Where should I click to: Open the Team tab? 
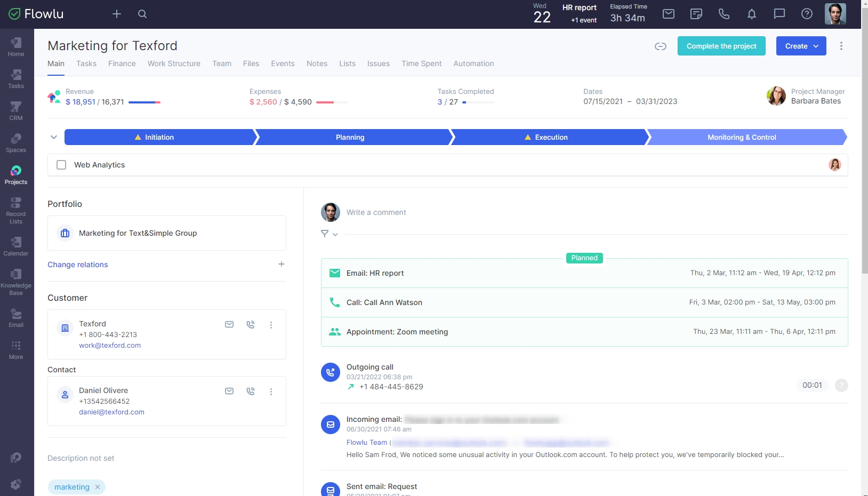pos(222,63)
